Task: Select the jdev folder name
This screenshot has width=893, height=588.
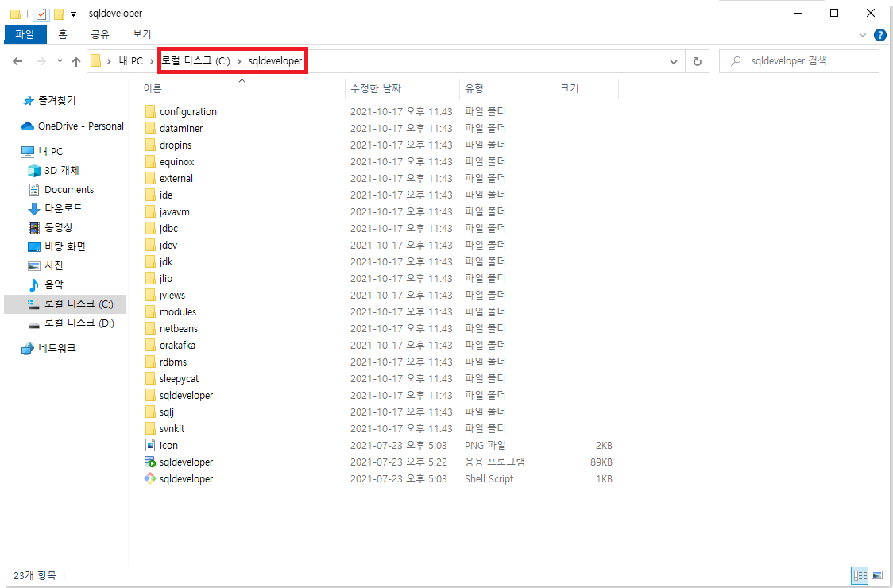Action: point(168,245)
